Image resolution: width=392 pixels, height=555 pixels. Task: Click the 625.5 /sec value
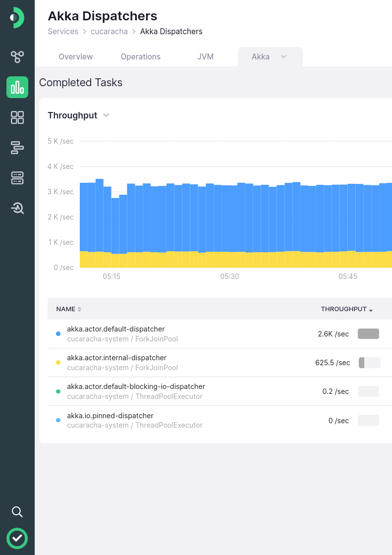point(333,362)
